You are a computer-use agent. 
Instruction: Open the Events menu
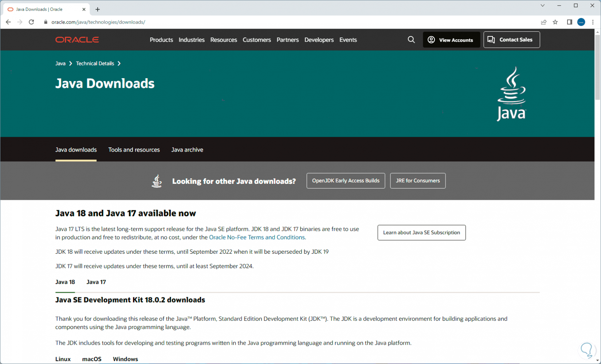[348, 40]
